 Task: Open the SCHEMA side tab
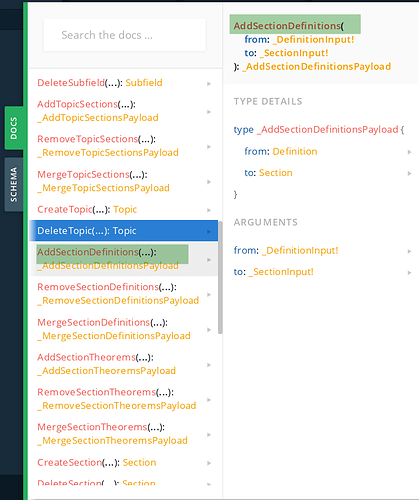point(14,185)
